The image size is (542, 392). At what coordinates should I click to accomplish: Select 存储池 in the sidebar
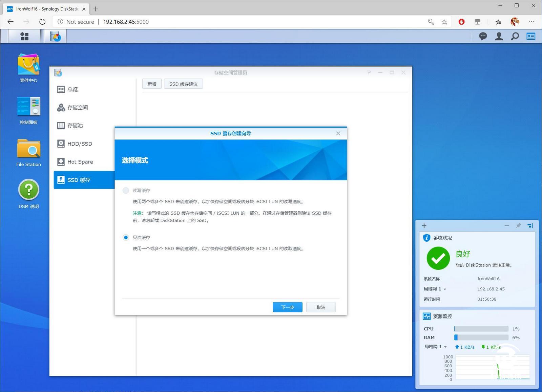click(x=75, y=126)
